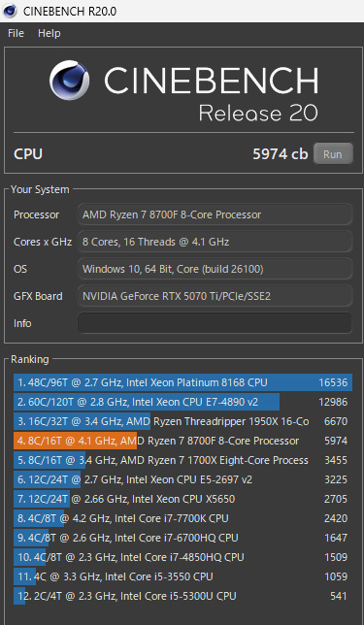Click the OS Windows 10 field
364x625 pixels.
coord(215,269)
